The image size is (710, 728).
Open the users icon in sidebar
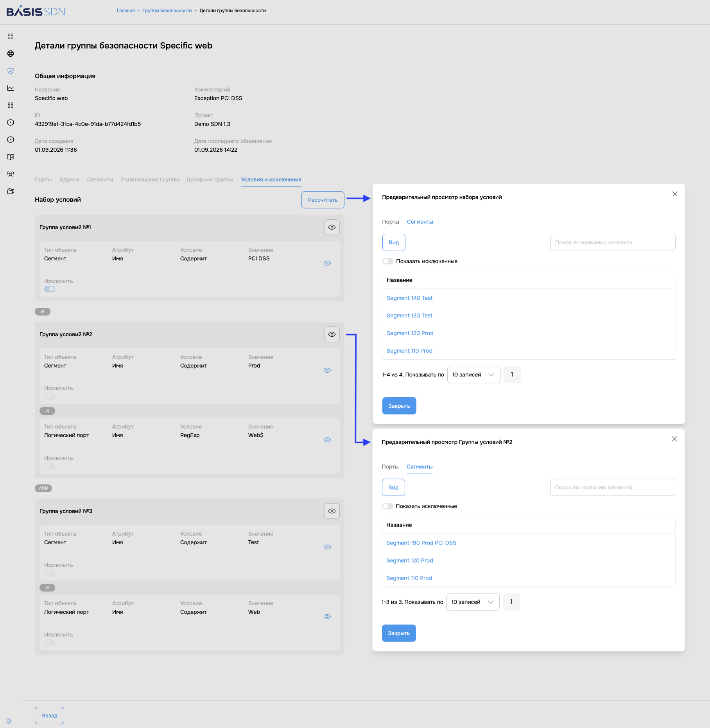click(11, 174)
